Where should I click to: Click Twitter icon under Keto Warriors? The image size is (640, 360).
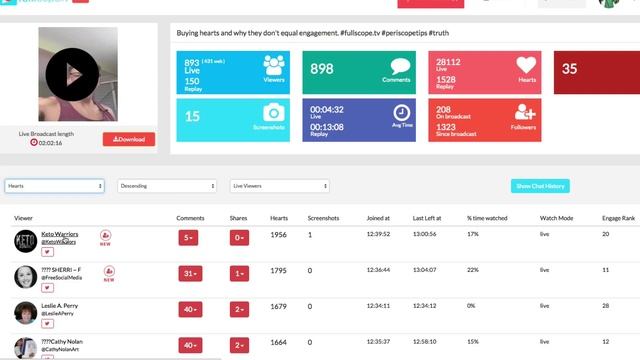pyautogui.click(x=47, y=252)
